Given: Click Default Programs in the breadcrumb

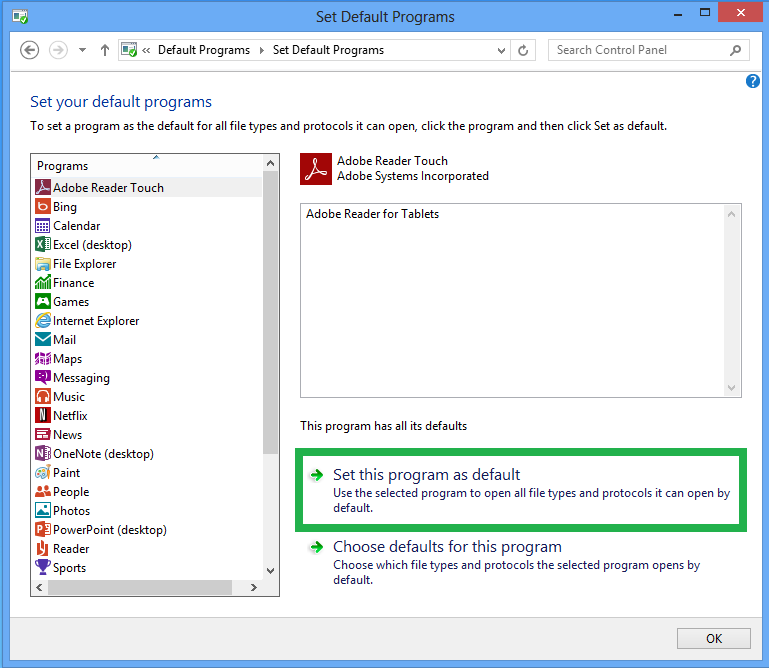Looking at the screenshot, I should 204,50.
